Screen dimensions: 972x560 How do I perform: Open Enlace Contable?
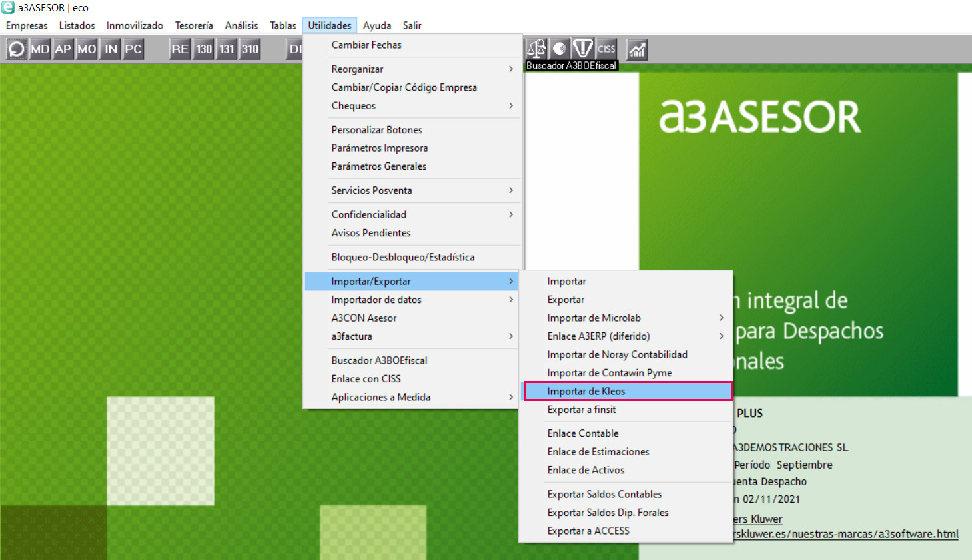626,433
